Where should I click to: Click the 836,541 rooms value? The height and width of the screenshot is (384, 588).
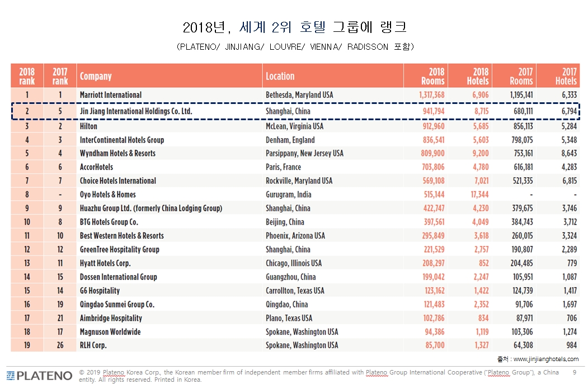[434, 140]
